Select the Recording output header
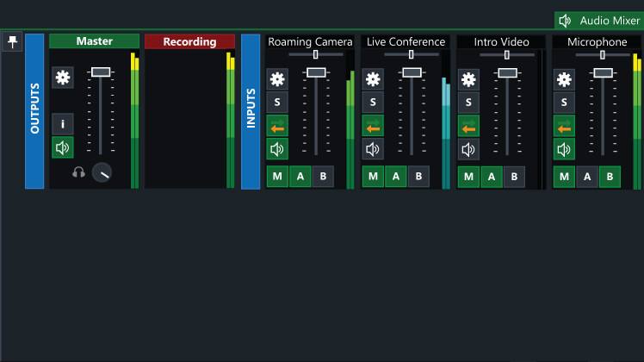The image size is (644, 362). tap(189, 41)
